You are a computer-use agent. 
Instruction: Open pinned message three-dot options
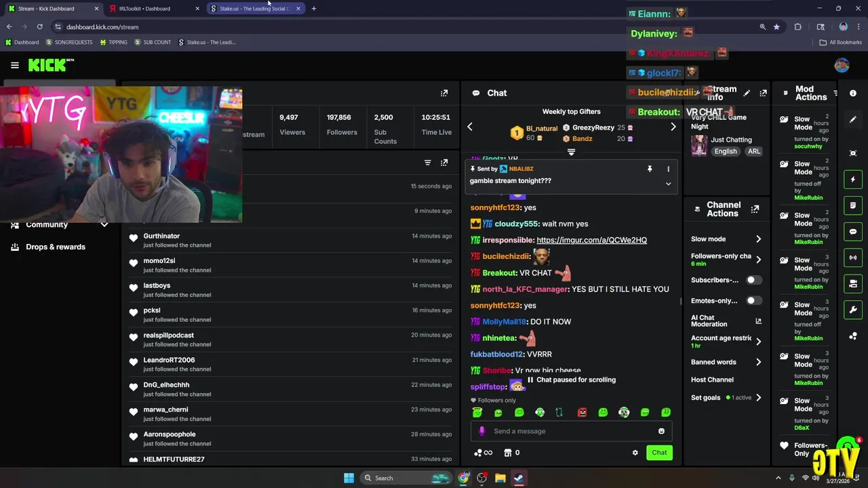(668, 169)
